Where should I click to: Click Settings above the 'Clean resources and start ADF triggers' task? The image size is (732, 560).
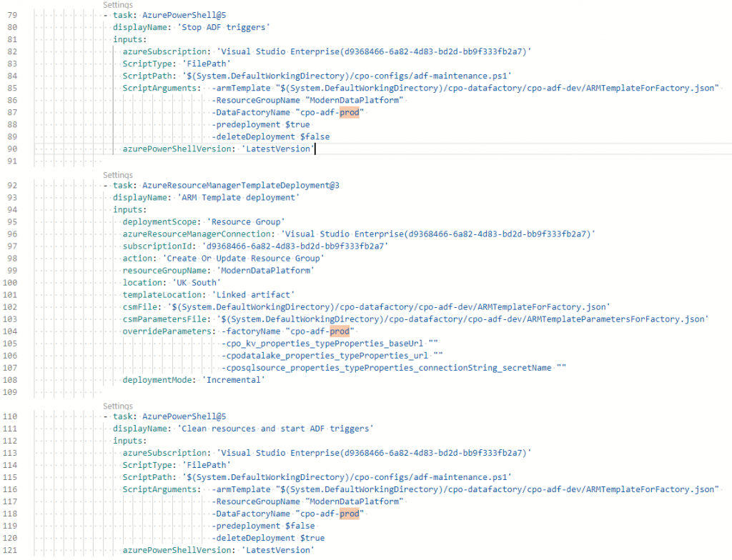117,405
